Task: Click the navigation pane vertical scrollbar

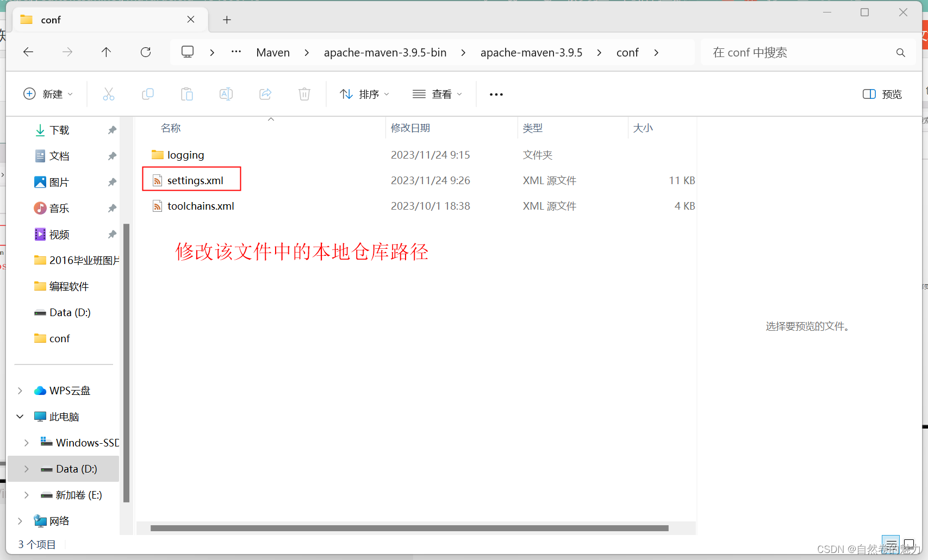Action: pos(126,363)
